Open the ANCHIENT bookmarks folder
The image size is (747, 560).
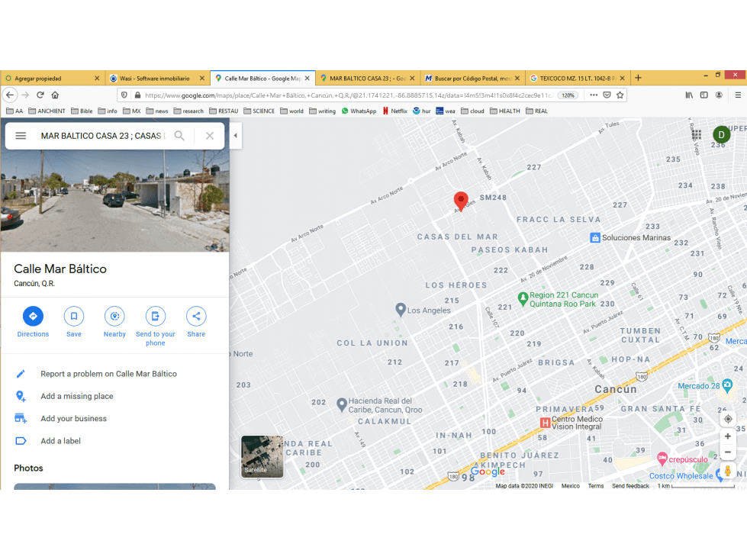[47, 111]
